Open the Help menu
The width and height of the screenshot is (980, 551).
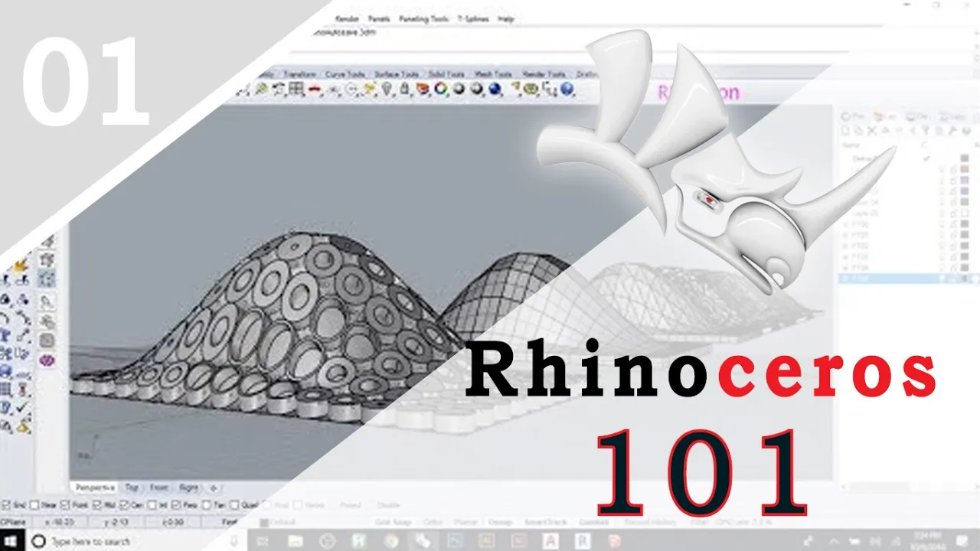505,18
